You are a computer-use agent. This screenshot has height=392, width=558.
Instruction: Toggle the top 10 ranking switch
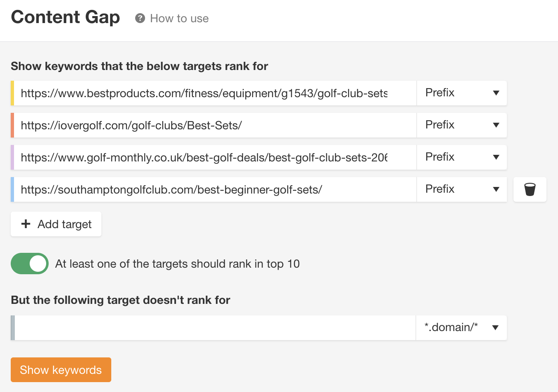[x=30, y=264]
